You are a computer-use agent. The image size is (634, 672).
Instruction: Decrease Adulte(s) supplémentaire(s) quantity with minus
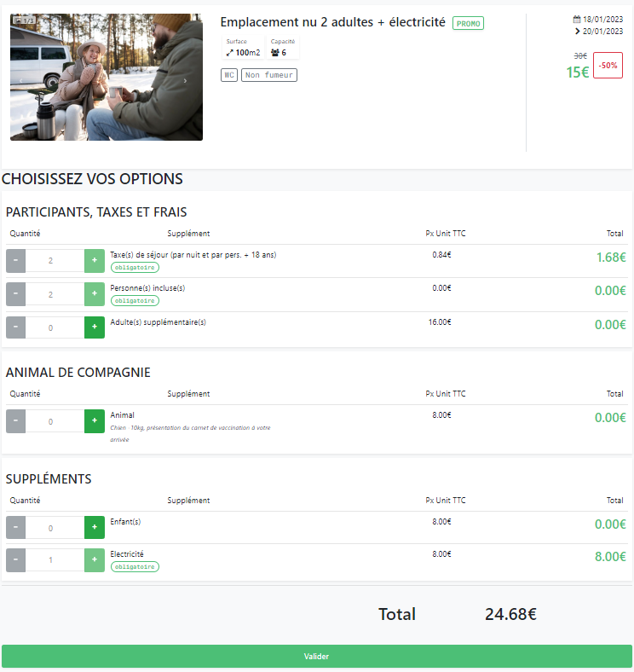click(x=15, y=327)
